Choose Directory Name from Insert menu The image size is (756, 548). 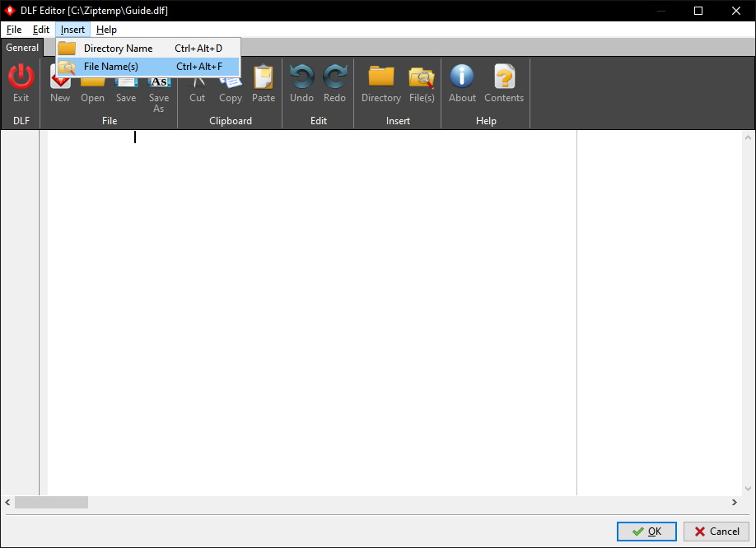(148, 49)
